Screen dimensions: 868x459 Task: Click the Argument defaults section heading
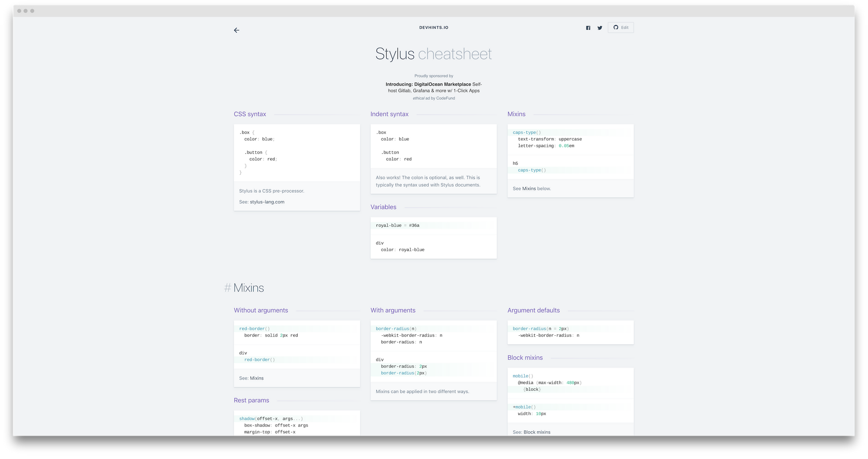(x=534, y=310)
